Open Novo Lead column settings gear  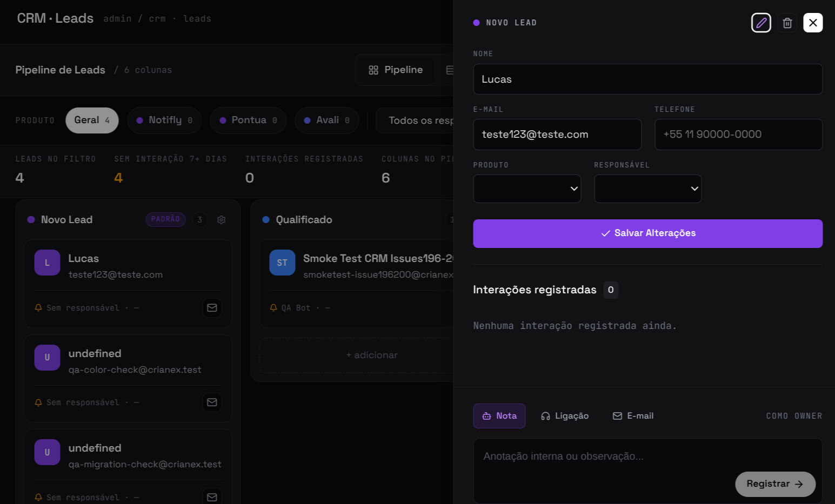coord(221,220)
